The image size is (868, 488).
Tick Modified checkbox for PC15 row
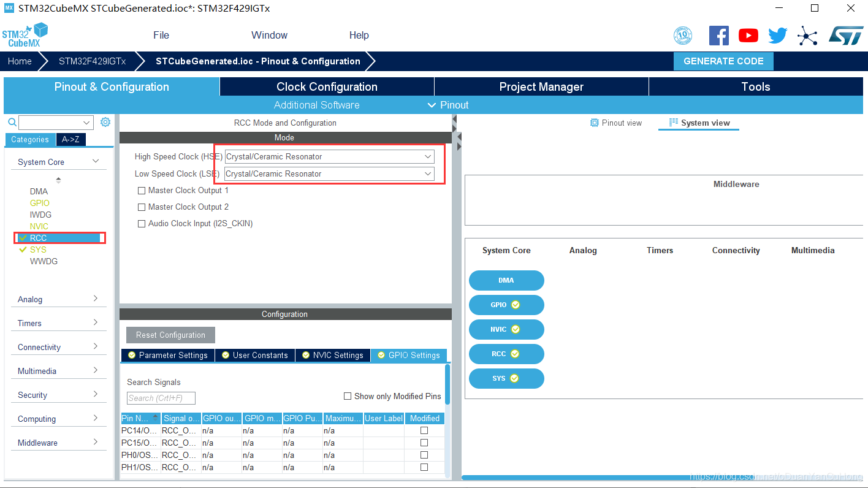pos(424,443)
